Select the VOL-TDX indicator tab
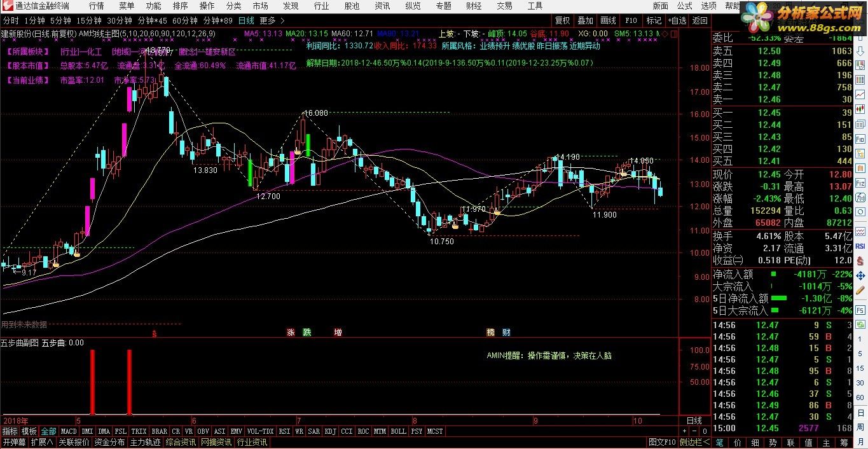Image resolution: width=868 pixels, height=449 pixels. coord(260,431)
